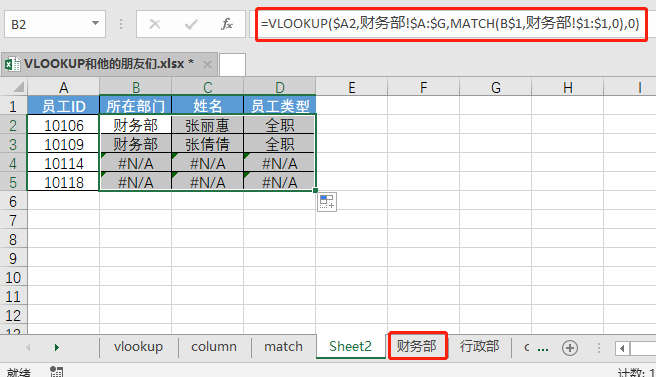Select column B header

click(136, 87)
